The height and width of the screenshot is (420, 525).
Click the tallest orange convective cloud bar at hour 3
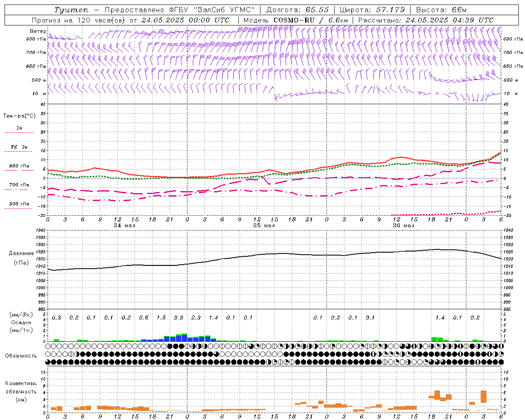484,397
